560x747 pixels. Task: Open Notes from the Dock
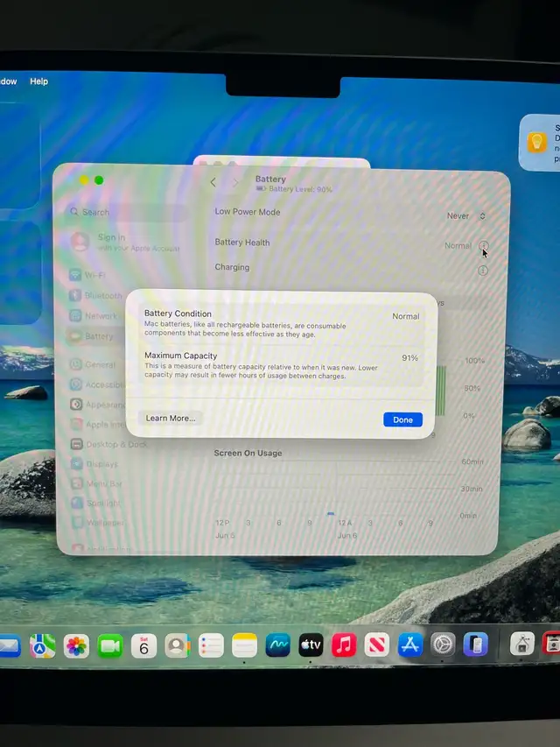coord(244,645)
